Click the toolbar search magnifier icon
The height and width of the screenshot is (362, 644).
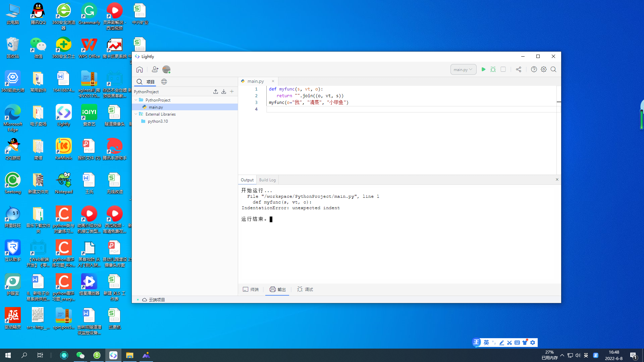[553, 69]
